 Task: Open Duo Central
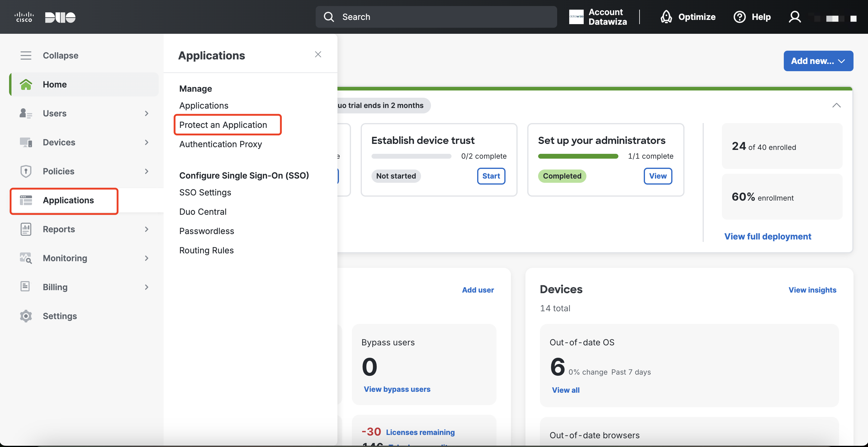pos(203,211)
